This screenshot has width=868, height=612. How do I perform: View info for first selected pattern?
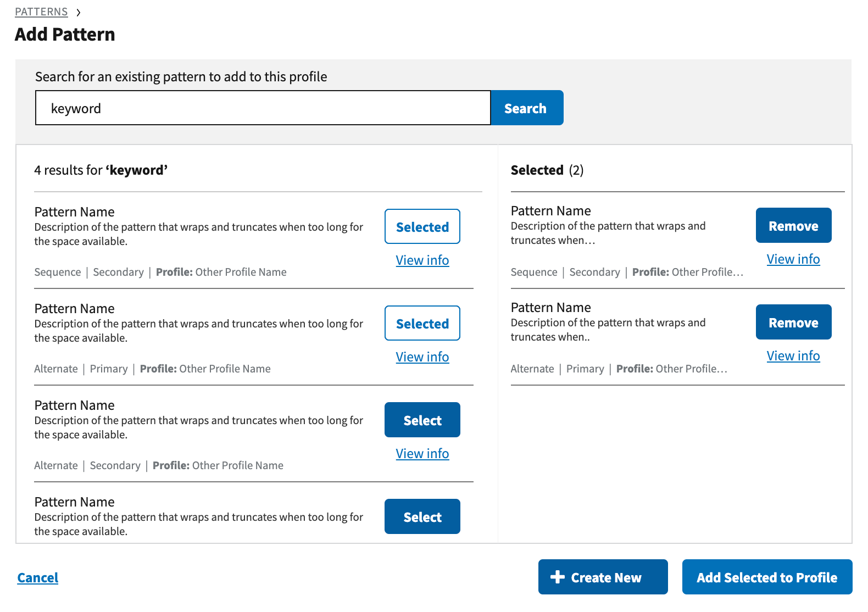793,259
